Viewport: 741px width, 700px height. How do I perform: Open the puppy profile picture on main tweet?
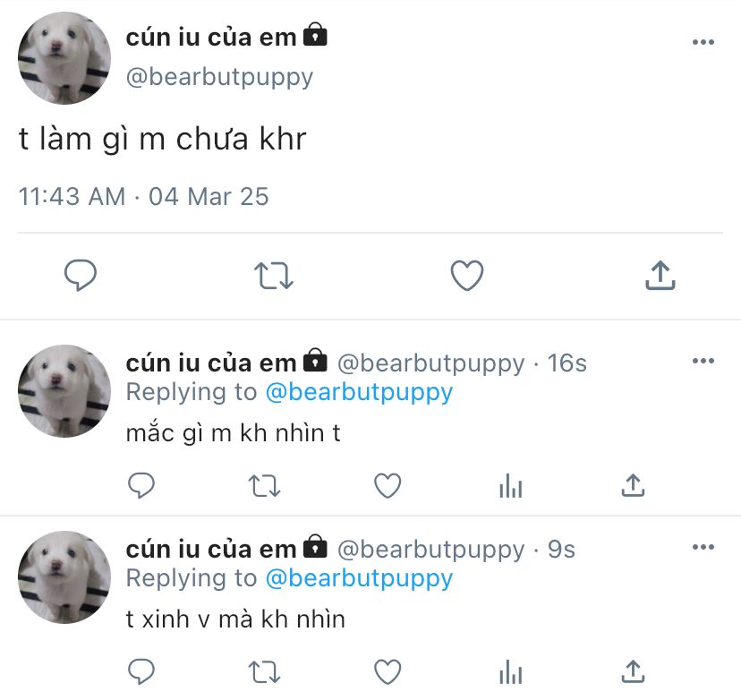(64, 58)
